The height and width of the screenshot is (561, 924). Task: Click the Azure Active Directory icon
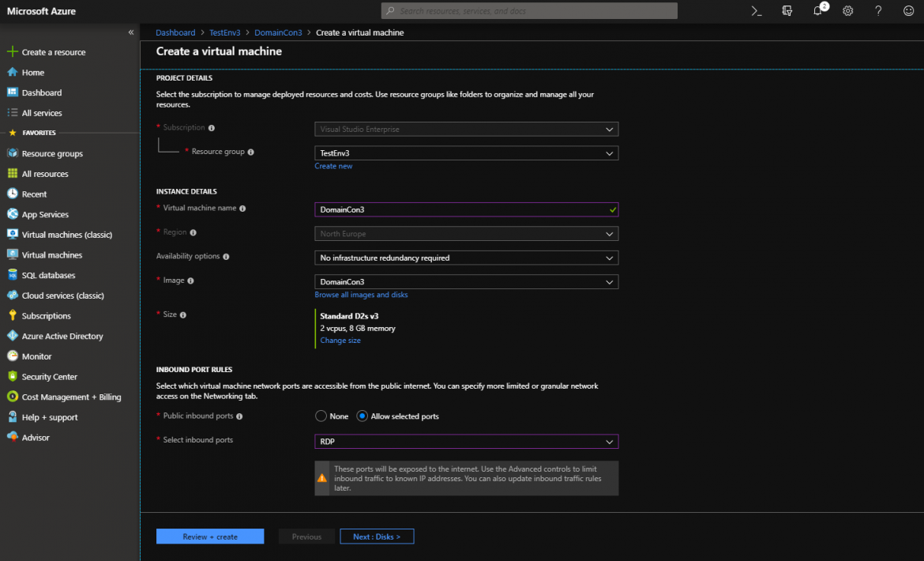point(12,336)
